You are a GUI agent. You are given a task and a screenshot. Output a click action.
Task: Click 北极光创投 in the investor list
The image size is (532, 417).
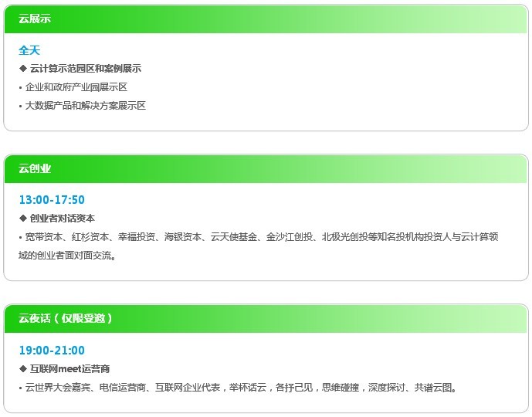345,237
